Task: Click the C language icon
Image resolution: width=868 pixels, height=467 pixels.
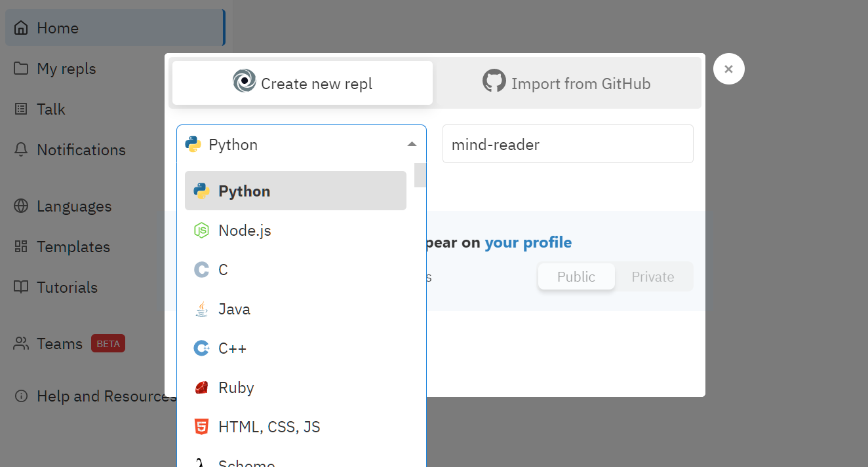Action: 202,269
